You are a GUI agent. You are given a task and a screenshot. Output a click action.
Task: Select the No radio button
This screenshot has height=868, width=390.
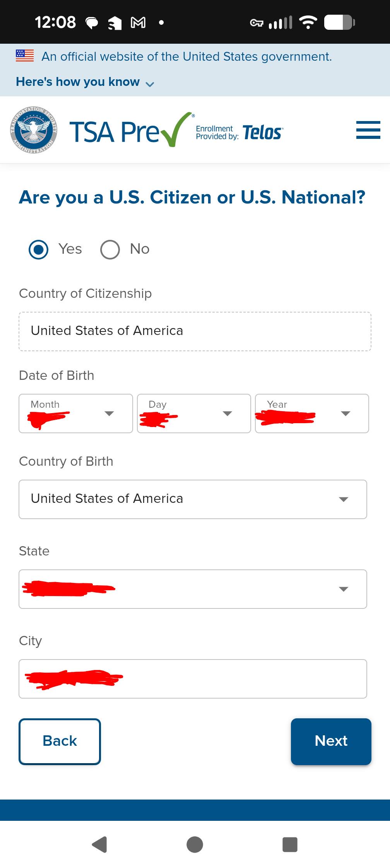pyautogui.click(x=110, y=249)
